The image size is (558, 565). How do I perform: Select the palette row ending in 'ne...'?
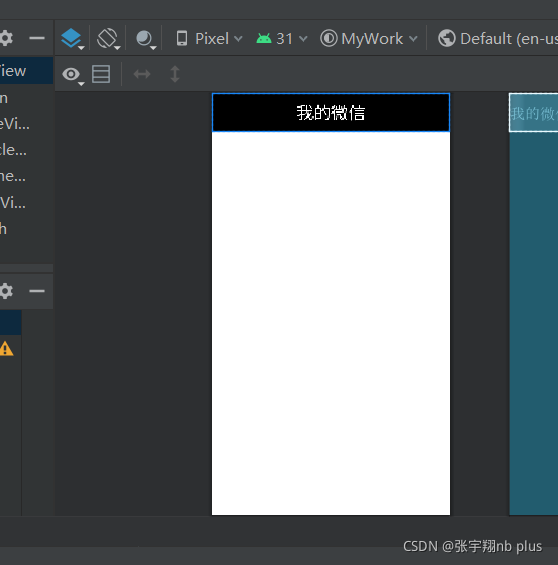click(x=26, y=176)
